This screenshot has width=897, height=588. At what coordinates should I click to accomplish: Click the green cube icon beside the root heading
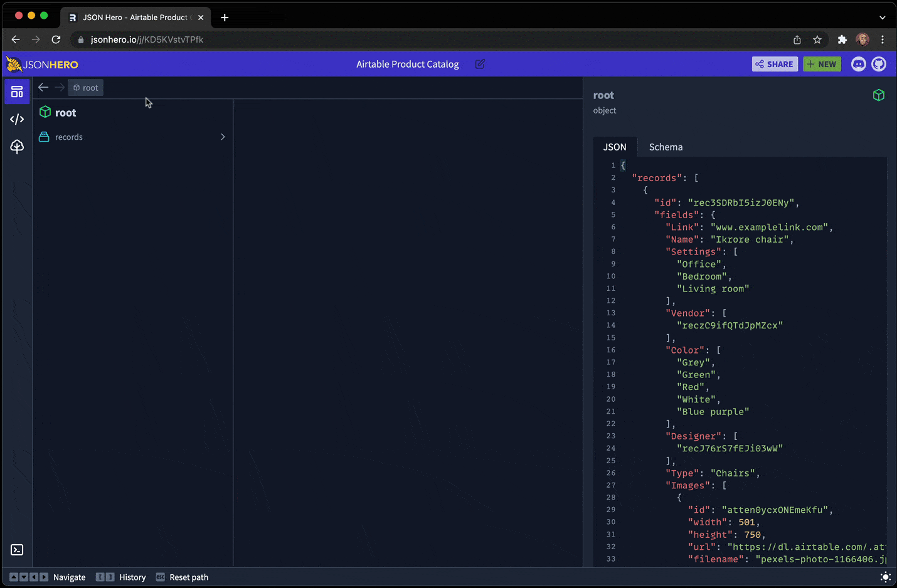[x=879, y=95]
